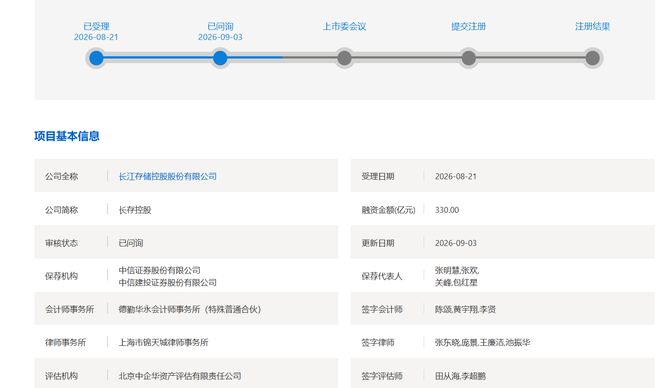Click the 注册结果 stage circle marker
The image size is (660, 388).
(x=593, y=58)
